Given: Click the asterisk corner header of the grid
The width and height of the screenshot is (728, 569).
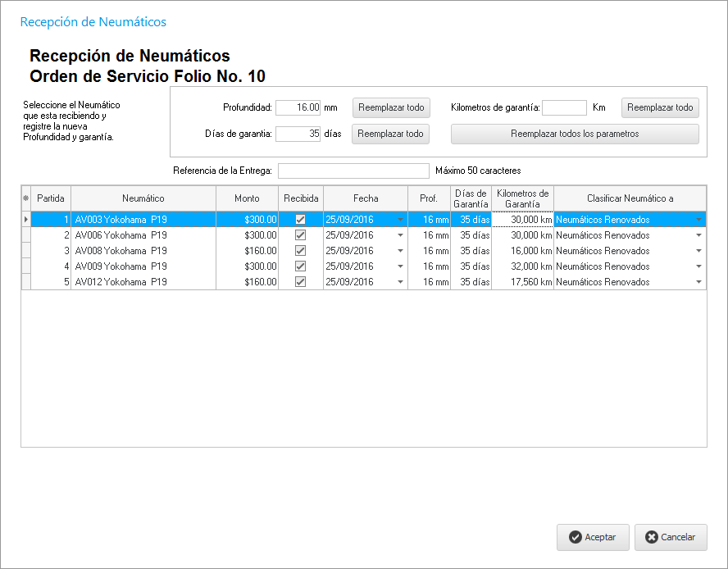Looking at the screenshot, I should [25, 198].
